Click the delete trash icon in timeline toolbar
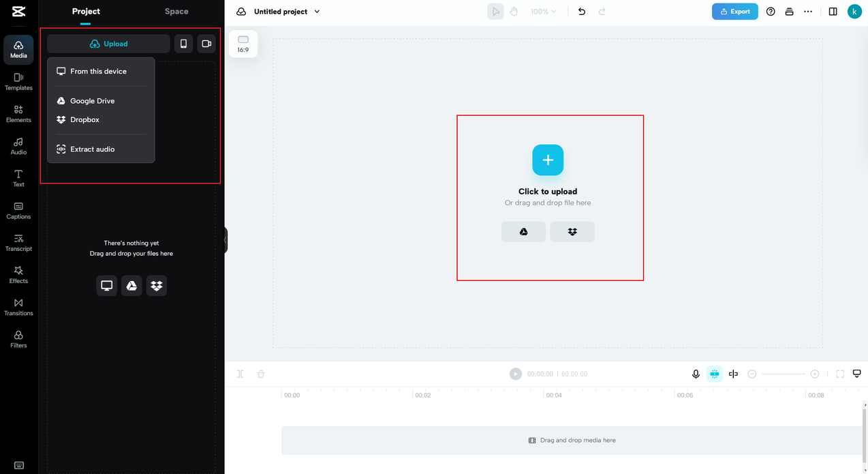Viewport: 868px width, 474px height. pyautogui.click(x=261, y=374)
